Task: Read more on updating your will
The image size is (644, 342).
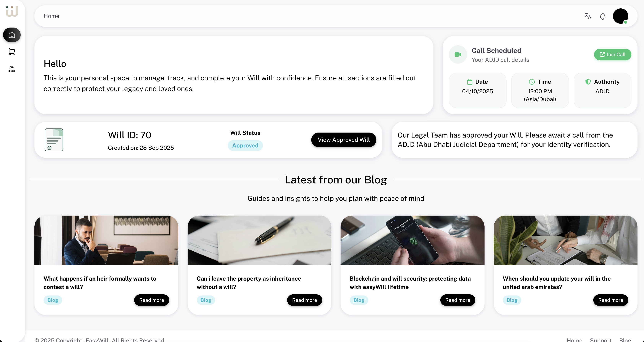Action: coord(611,300)
